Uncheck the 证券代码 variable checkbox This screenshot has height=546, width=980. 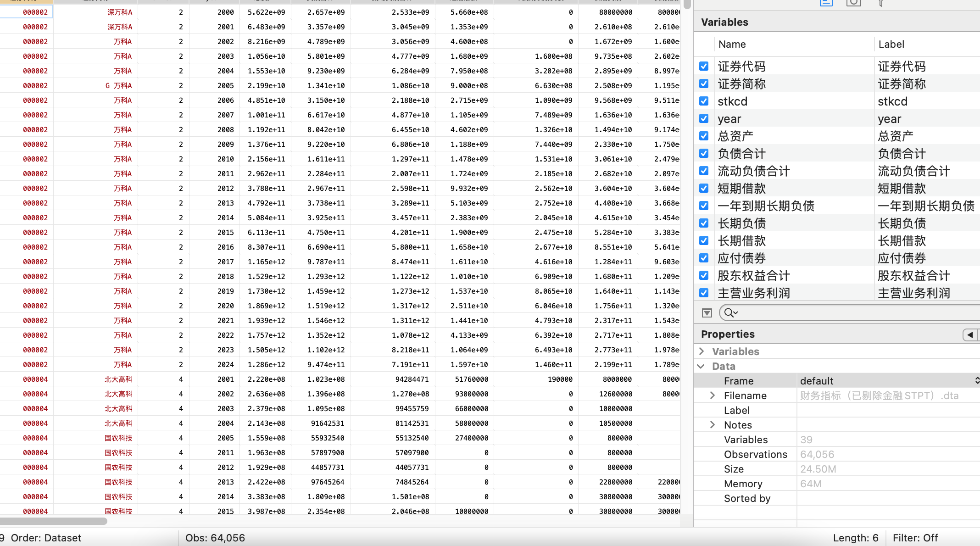704,67
